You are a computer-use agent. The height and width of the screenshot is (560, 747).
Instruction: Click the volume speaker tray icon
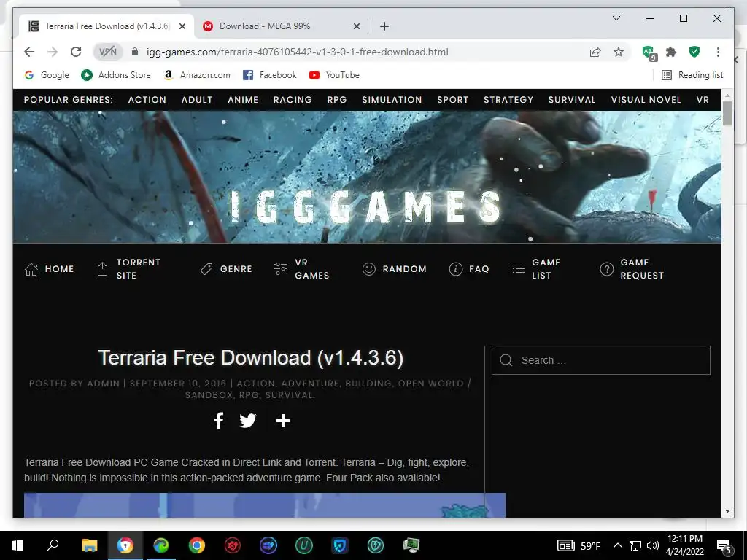(x=653, y=545)
